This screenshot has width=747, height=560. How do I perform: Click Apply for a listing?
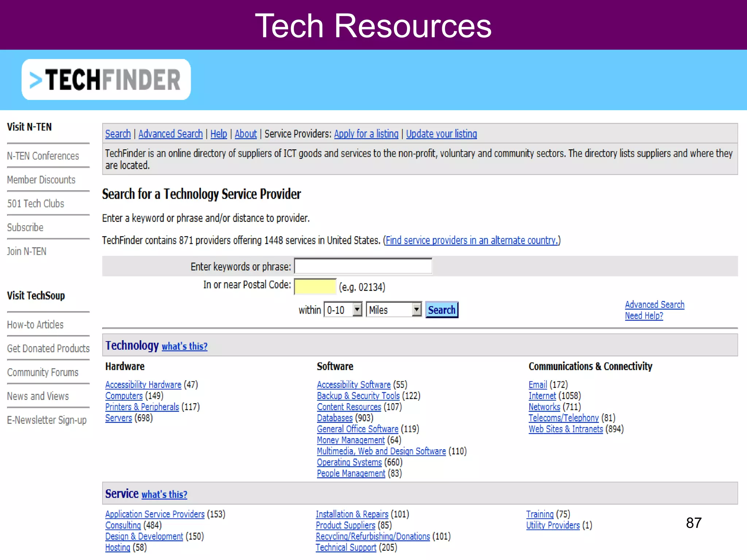click(x=366, y=134)
